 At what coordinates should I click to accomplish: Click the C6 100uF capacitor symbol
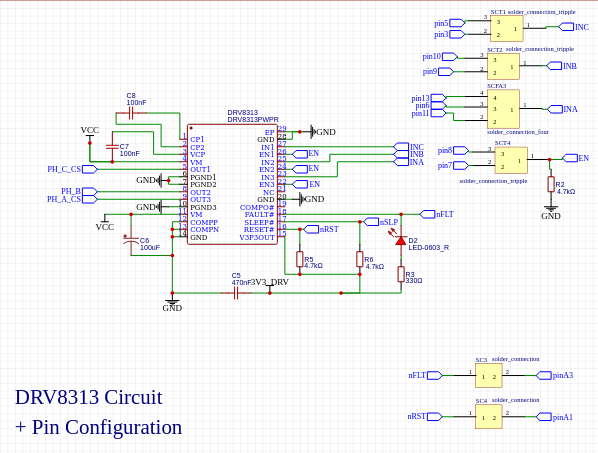tap(131, 241)
